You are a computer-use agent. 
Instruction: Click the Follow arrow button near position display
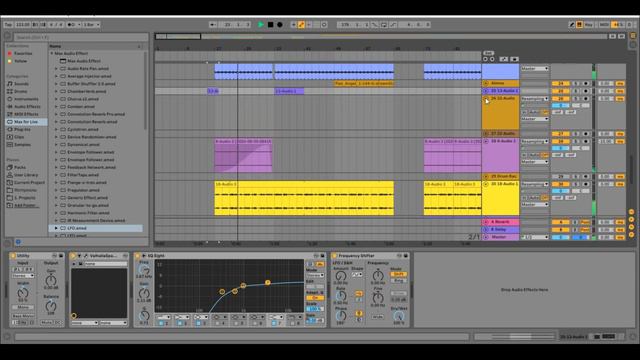213,24
